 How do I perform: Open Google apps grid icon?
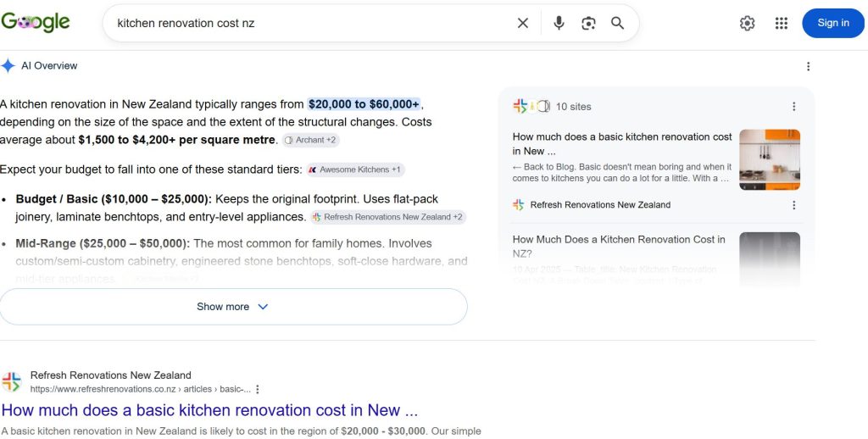pos(781,23)
